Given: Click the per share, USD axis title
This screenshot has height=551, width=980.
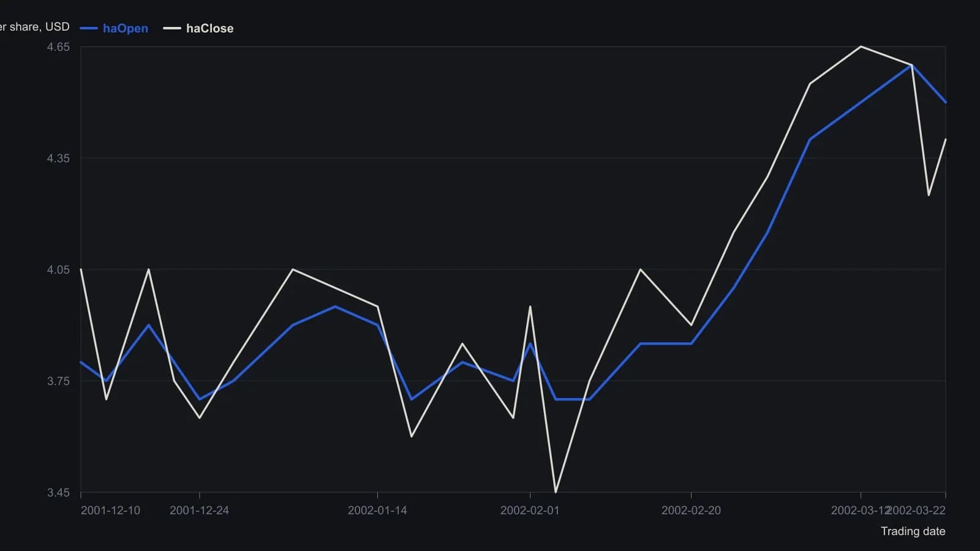Looking at the screenshot, I should 34,27.
